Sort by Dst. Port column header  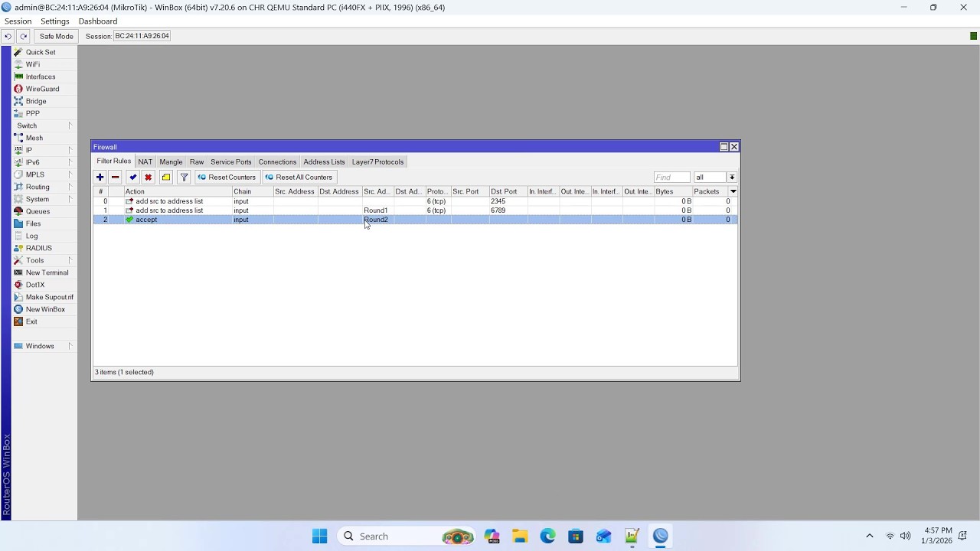[x=508, y=191]
